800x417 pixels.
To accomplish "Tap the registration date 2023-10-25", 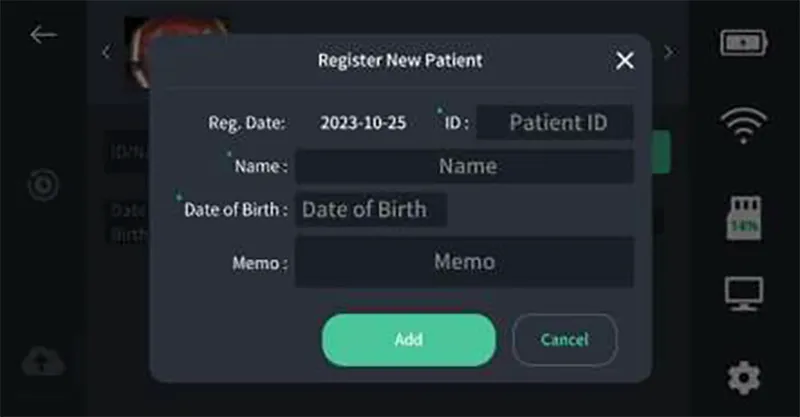I will coord(363,123).
